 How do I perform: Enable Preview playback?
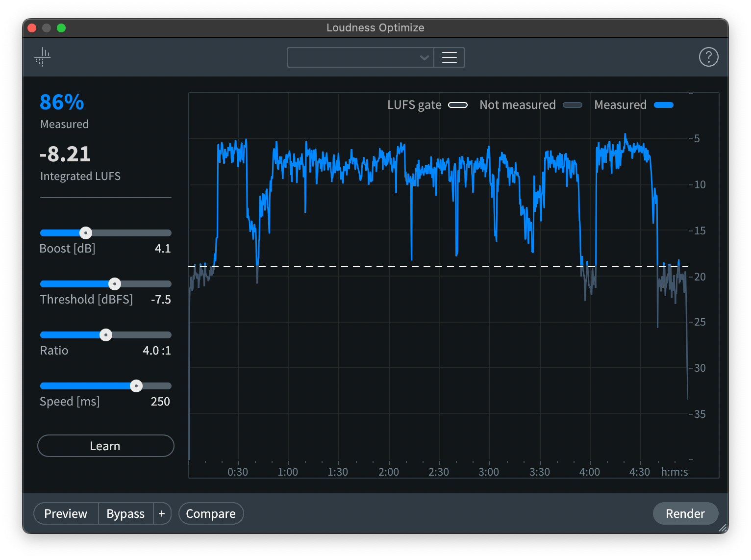point(65,513)
